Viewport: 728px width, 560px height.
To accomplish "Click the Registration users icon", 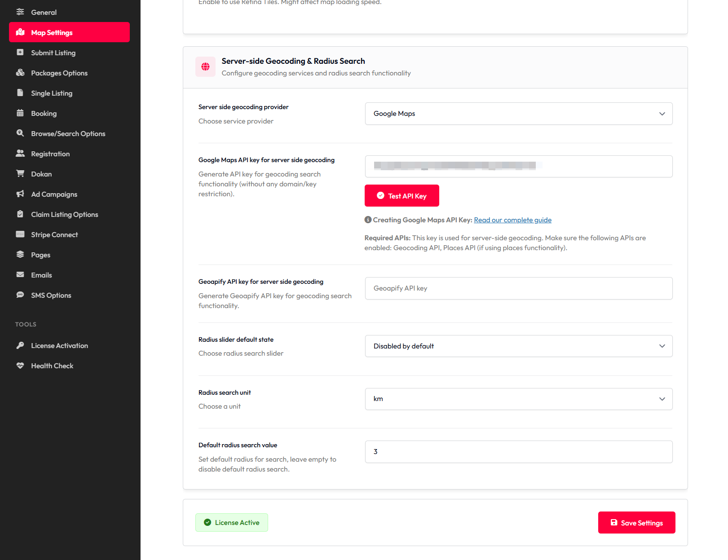I will 20,154.
